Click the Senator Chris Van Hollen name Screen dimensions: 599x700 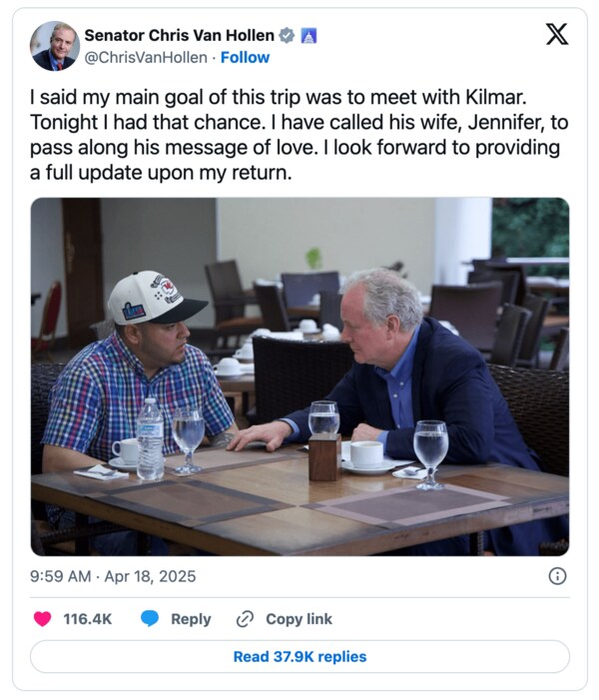click(179, 36)
